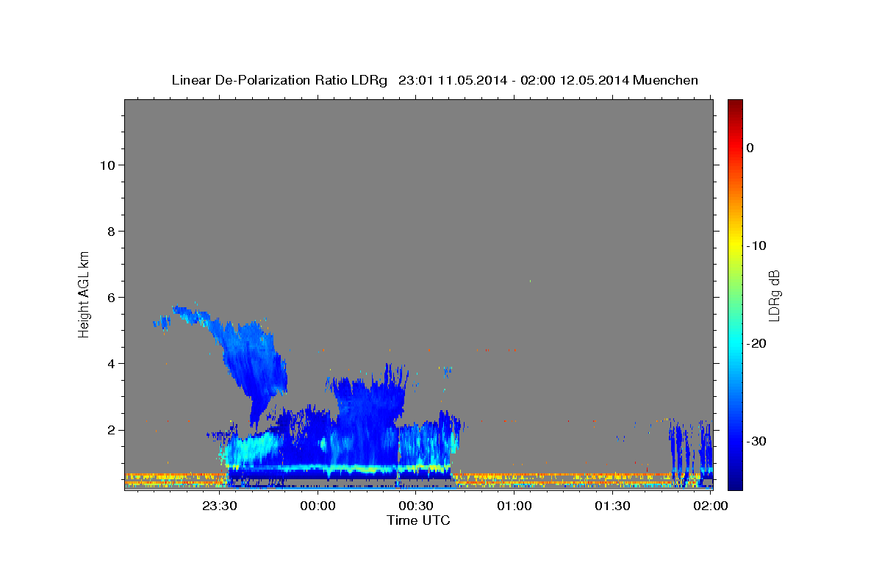Click the 01:30 time tick label
The height and width of the screenshot is (588, 882).
(613, 506)
